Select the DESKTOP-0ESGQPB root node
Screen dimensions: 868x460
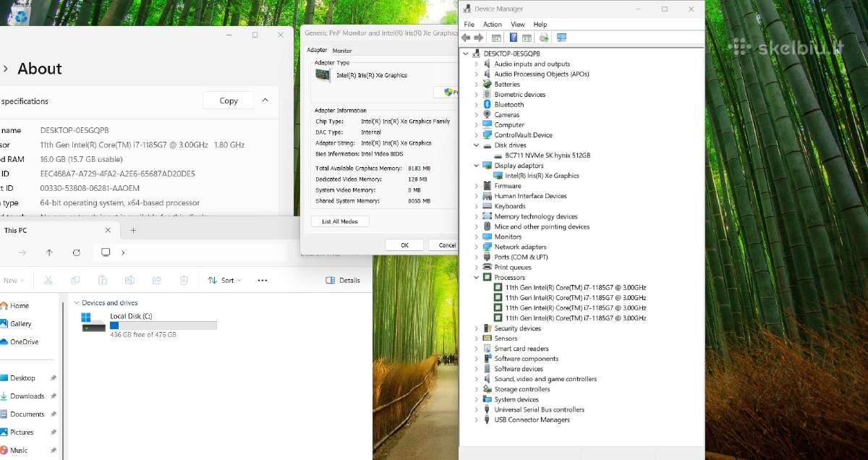pos(511,54)
